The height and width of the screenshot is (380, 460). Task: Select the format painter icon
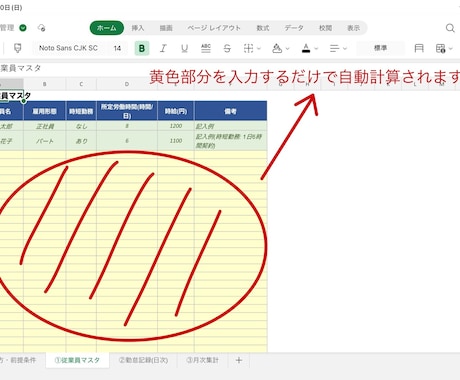coord(18,48)
